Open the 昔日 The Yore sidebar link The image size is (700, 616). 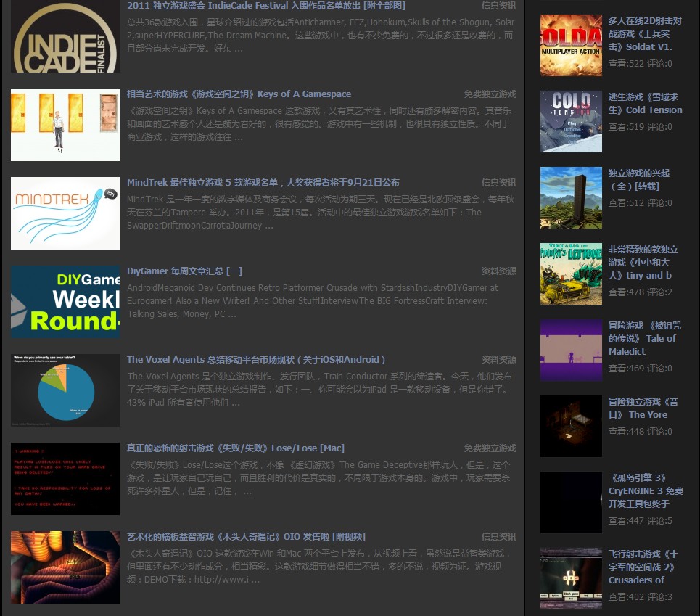click(x=643, y=408)
